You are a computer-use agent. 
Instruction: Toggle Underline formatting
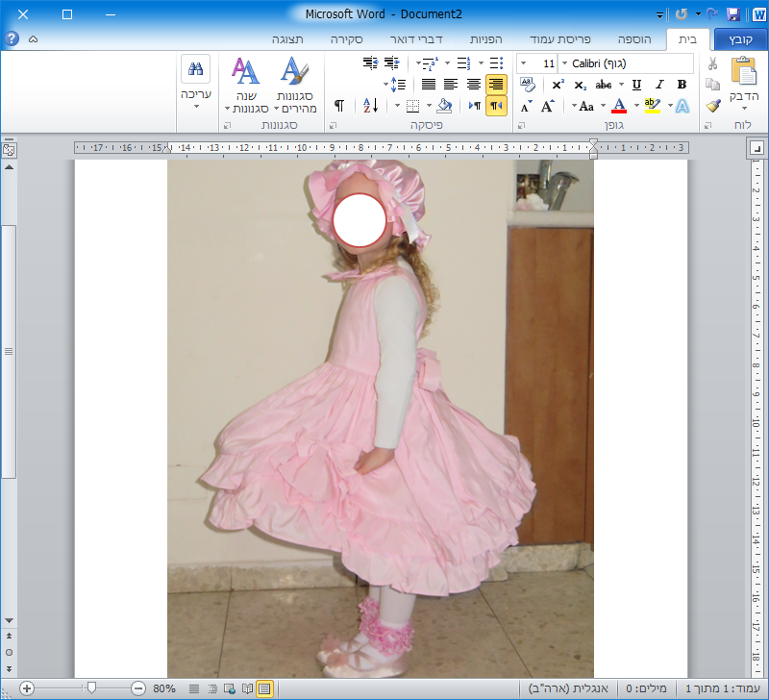pyautogui.click(x=636, y=85)
